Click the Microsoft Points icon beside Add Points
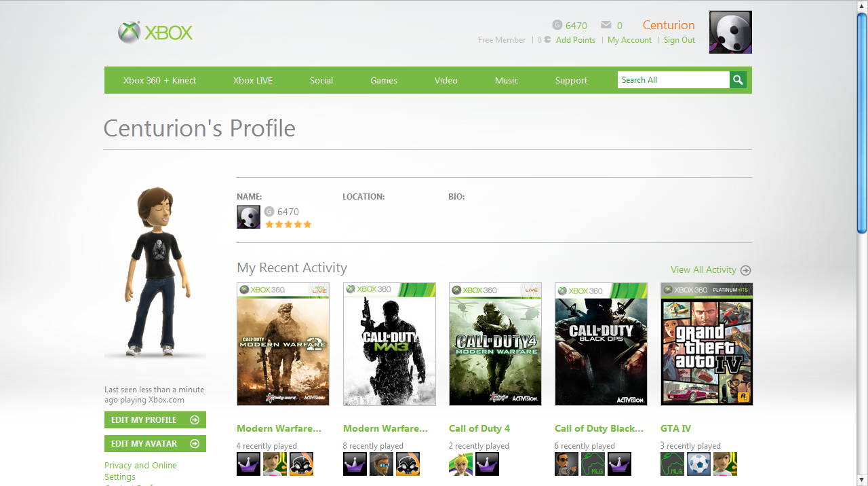 pyautogui.click(x=547, y=40)
